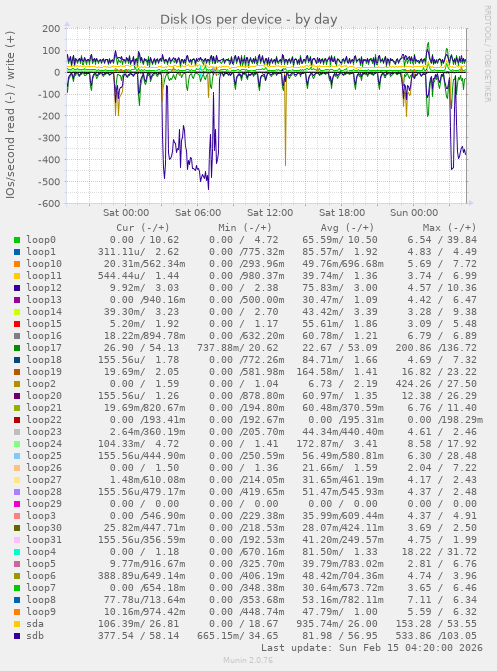
Task: Select the 'loop14' legend label
Action: [x=44, y=312]
